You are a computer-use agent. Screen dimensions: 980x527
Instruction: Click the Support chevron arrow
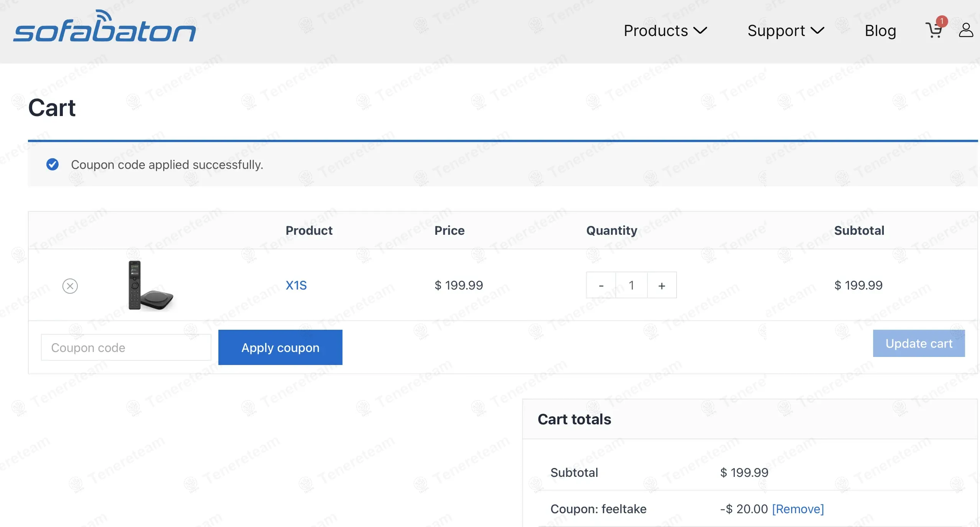[818, 31]
